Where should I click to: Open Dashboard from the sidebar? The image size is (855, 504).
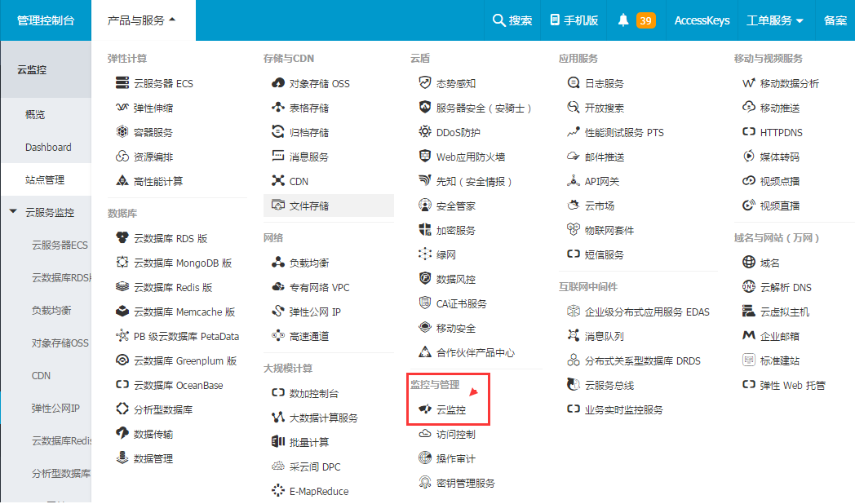(48, 148)
